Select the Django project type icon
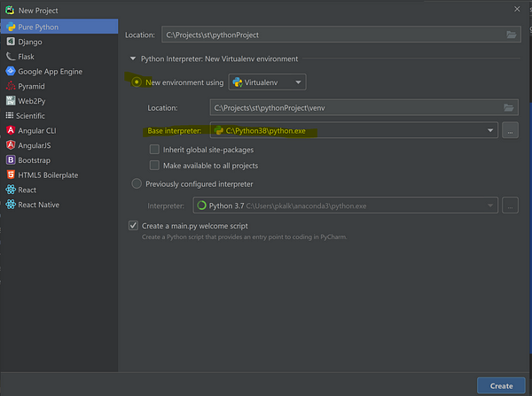Viewport: 532px width, 396px height. (11, 42)
